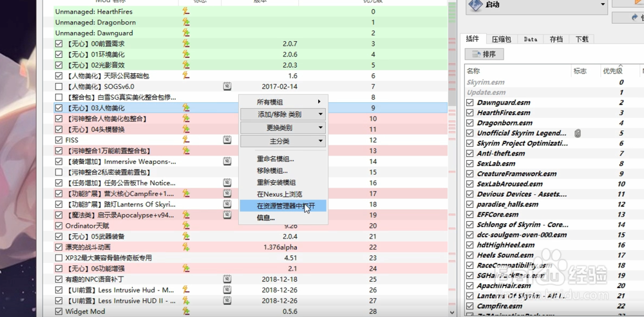644x317 pixels.
Task: Click the Skyrim launcher icon next to 启动
Action: pyautogui.click(x=475, y=5)
